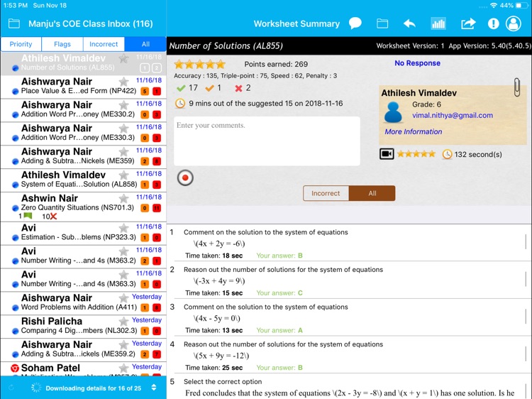Tap the orange check mark showing 1 partial
532x399 pixels.
pos(210,88)
